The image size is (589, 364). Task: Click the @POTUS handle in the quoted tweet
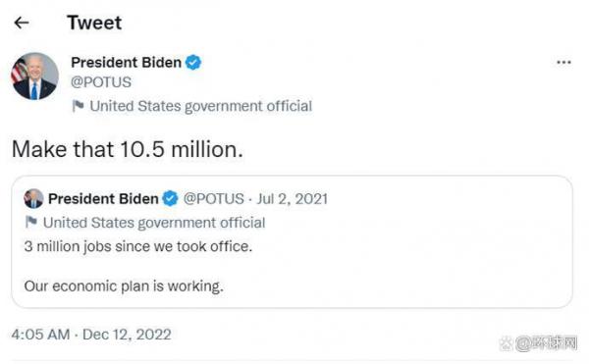[213, 198]
